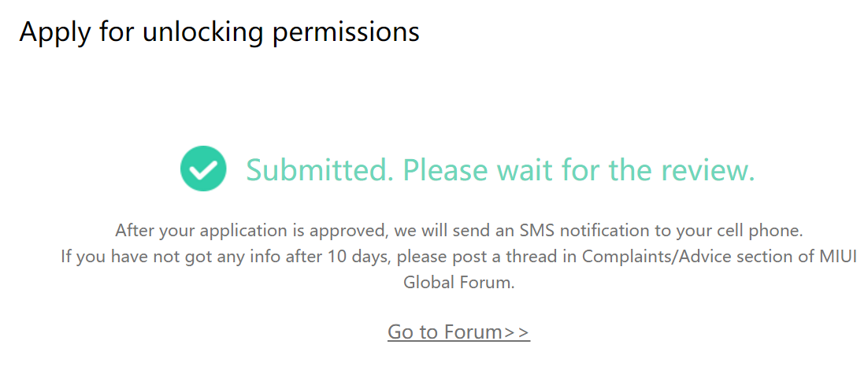Click the 'Global Forum.' text line
The image size is (868, 378).
[x=458, y=282]
